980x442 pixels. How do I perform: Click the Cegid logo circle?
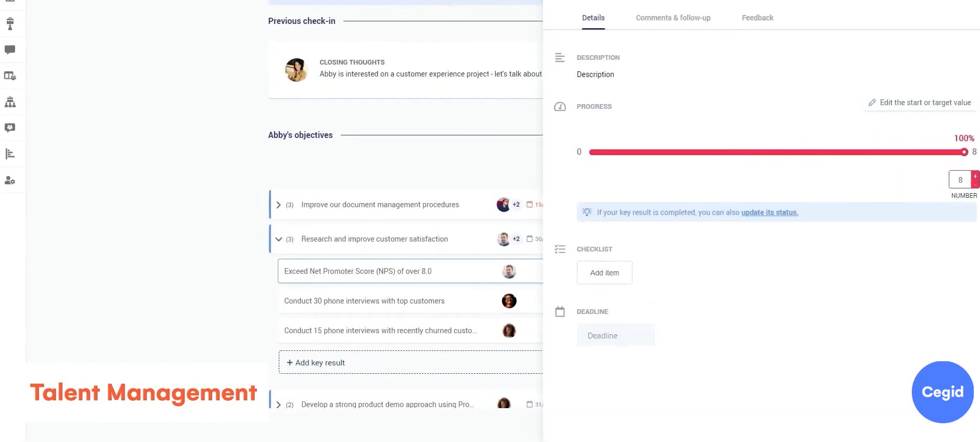pos(942,392)
